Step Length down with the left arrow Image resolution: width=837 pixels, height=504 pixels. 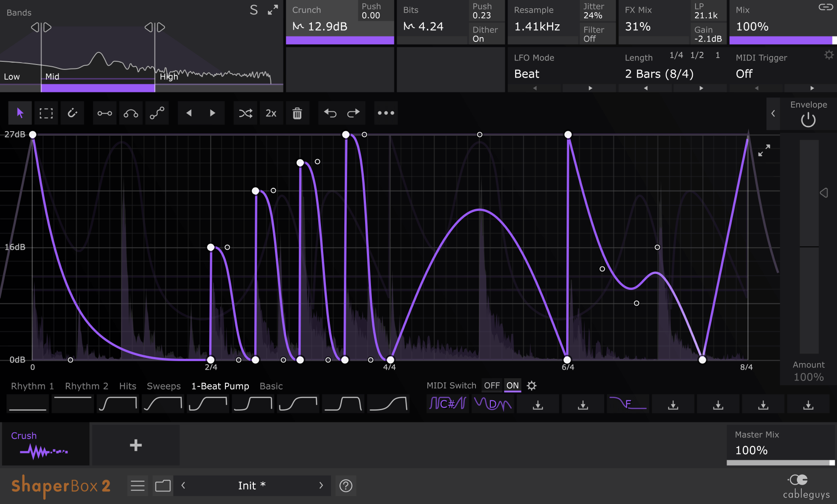[x=646, y=88]
